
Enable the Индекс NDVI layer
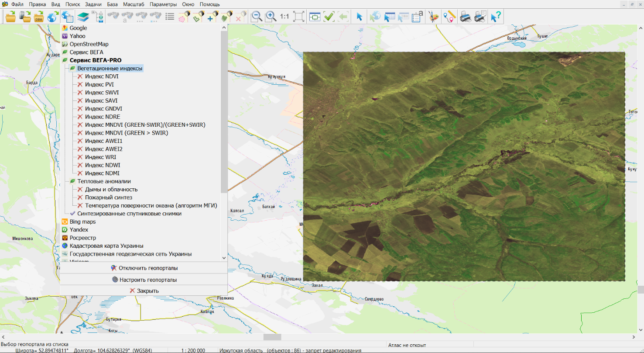tap(80, 76)
